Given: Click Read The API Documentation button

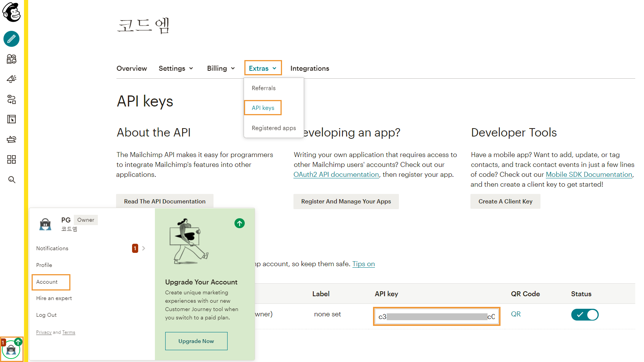Looking at the screenshot, I should tap(165, 202).
